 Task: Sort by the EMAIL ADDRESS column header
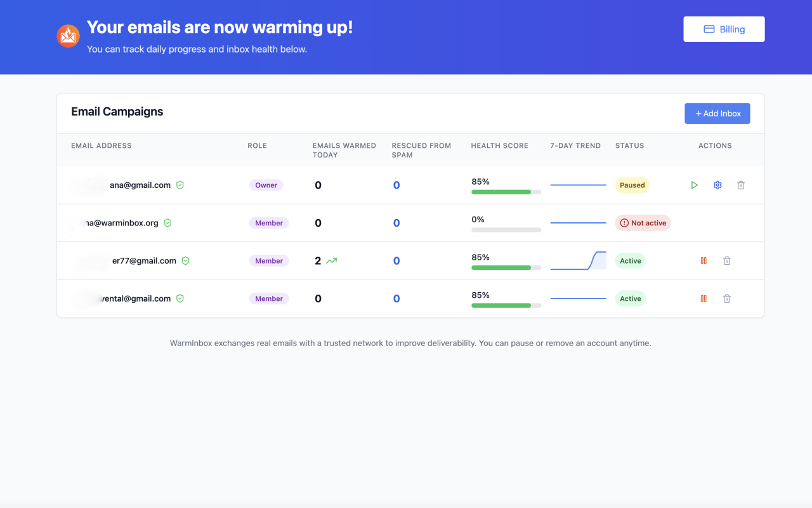(101, 145)
